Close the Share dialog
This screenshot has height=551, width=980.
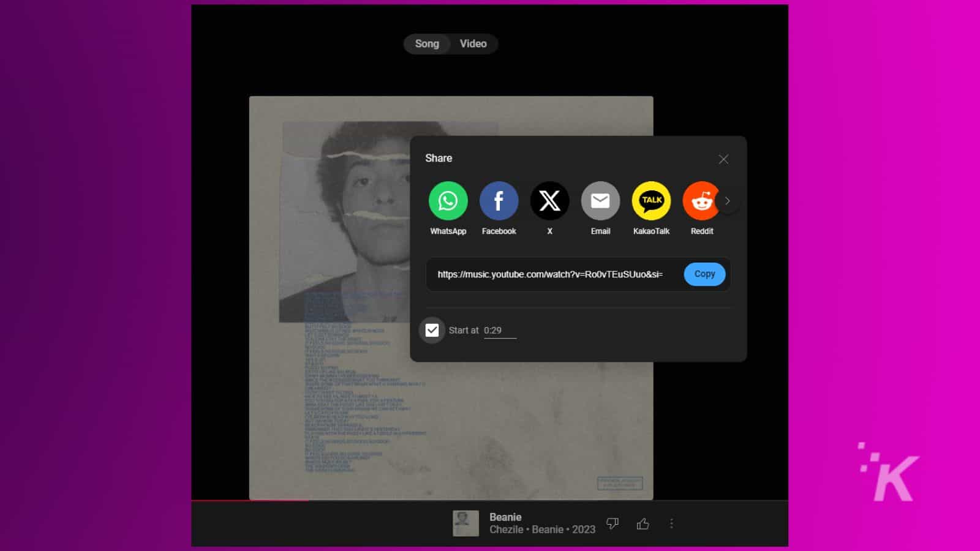tap(723, 159)
